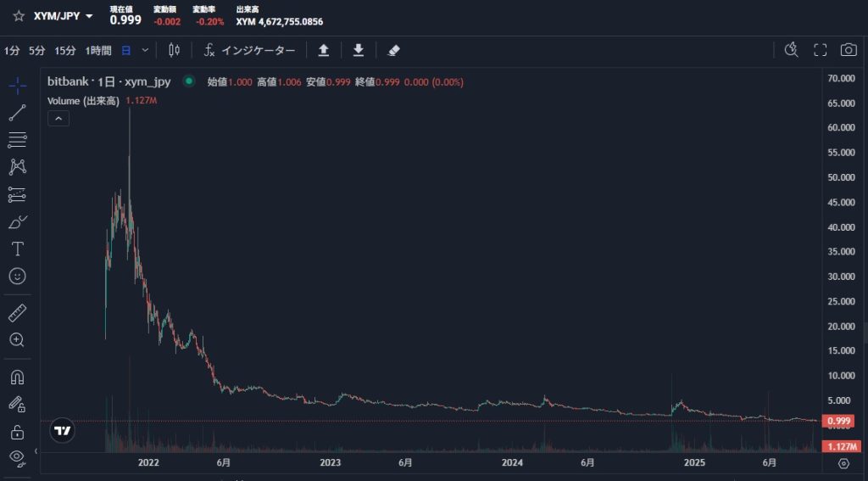Select the ruler measure tool
This screenshot has width=868, height=481.
(17, 313)
